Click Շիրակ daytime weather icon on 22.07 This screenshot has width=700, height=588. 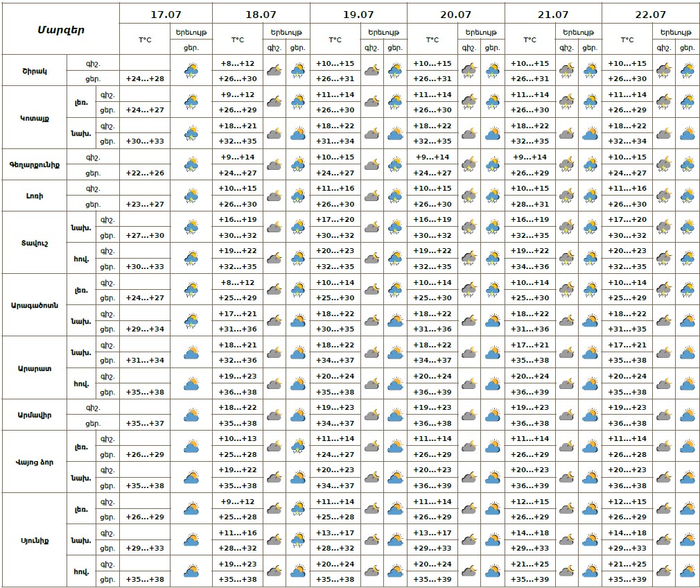tap(688, 70)
